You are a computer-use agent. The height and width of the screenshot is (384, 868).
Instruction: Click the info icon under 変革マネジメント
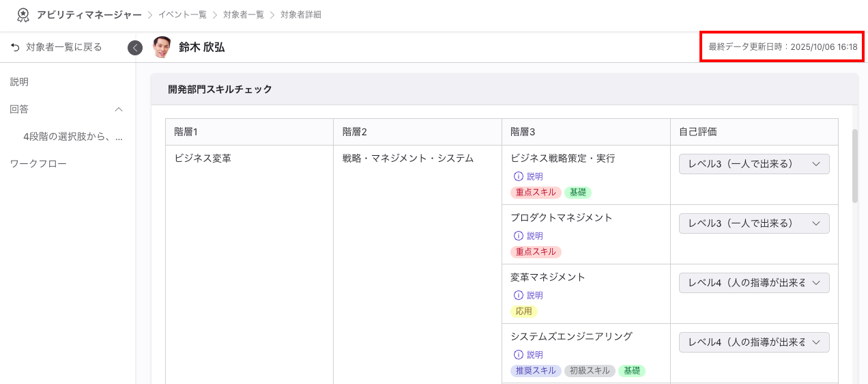pos(518,295)
